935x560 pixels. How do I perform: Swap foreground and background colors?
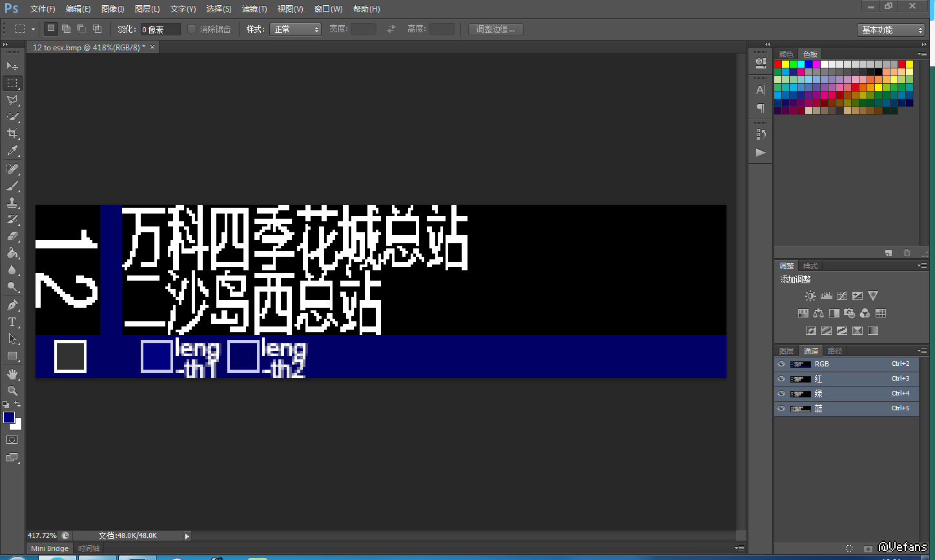click(19, 405)
